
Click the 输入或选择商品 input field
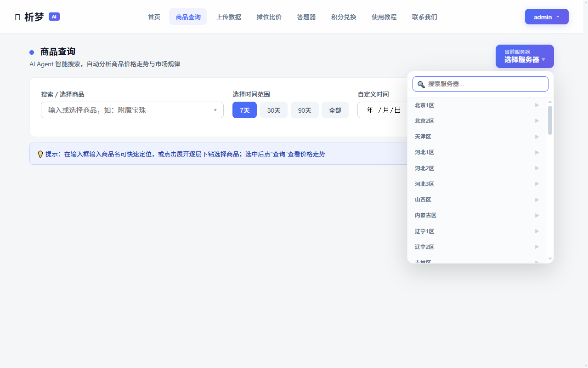[x=132, y=110]
